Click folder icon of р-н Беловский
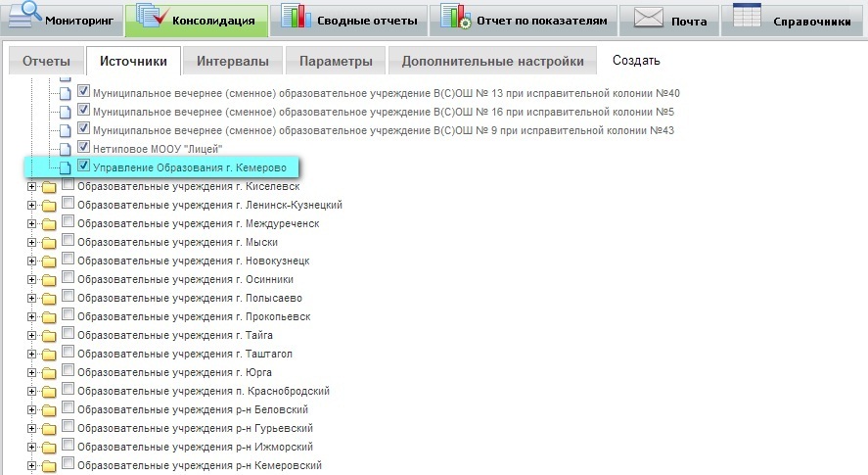The height and width of the screenshot is (475, 868). click(x=49, y=410)
